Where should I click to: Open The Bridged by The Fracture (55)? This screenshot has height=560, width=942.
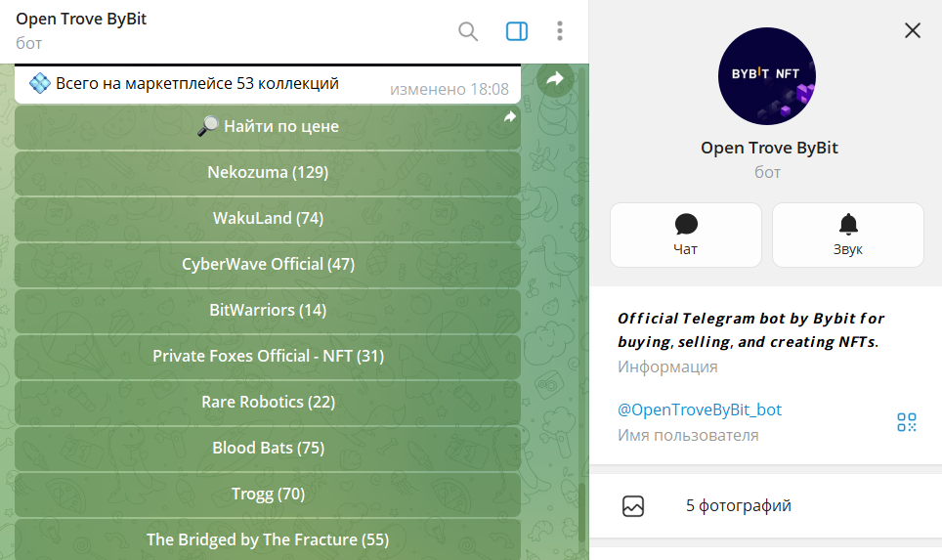(x=268, y=539)
